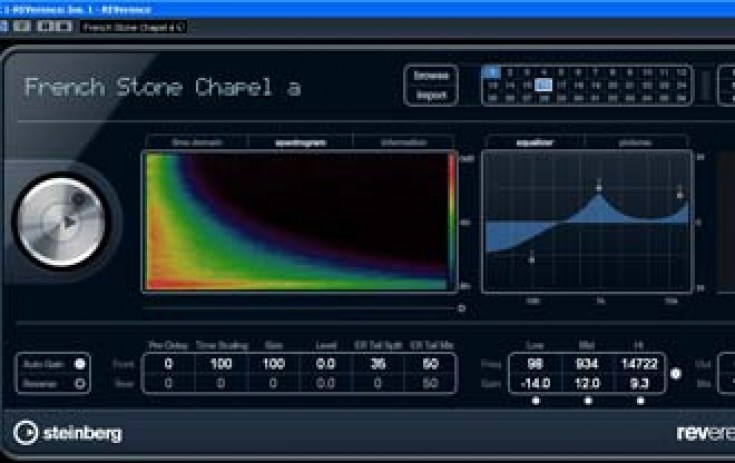735x463 pixels.
Task: Click the Pre-Delay front value 0
Action: point(169,364)
